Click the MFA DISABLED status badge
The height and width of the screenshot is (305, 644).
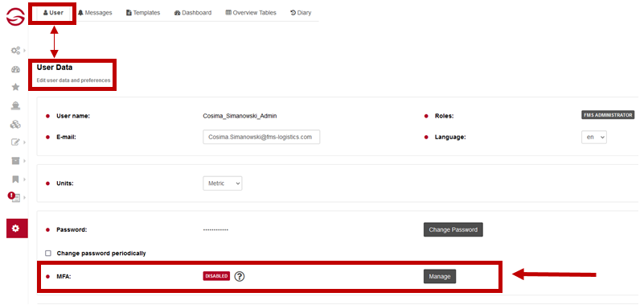[216, 276]
